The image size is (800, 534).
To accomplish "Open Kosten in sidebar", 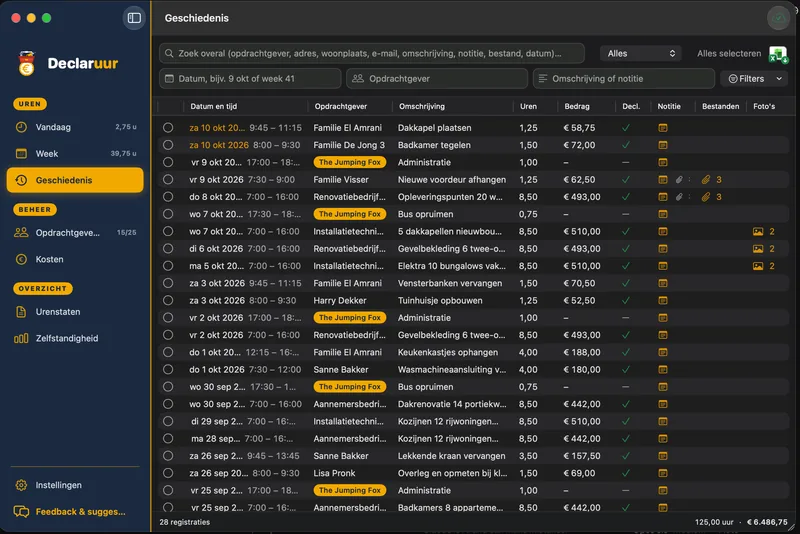I will tap(75, 259).
